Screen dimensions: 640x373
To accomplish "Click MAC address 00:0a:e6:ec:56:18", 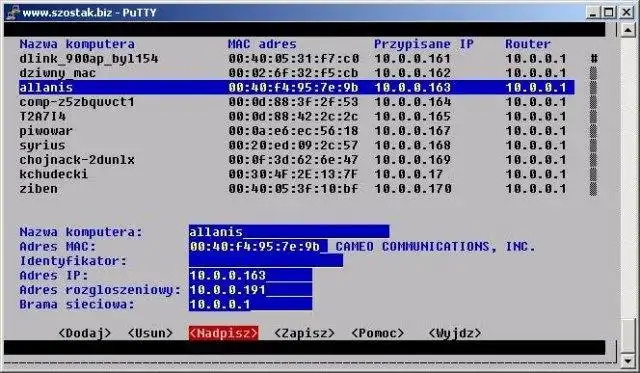I will tap(293, 131).
